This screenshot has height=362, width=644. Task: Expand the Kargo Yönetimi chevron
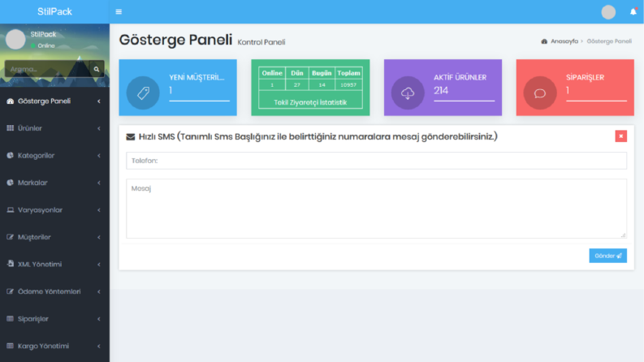[99, 346]
